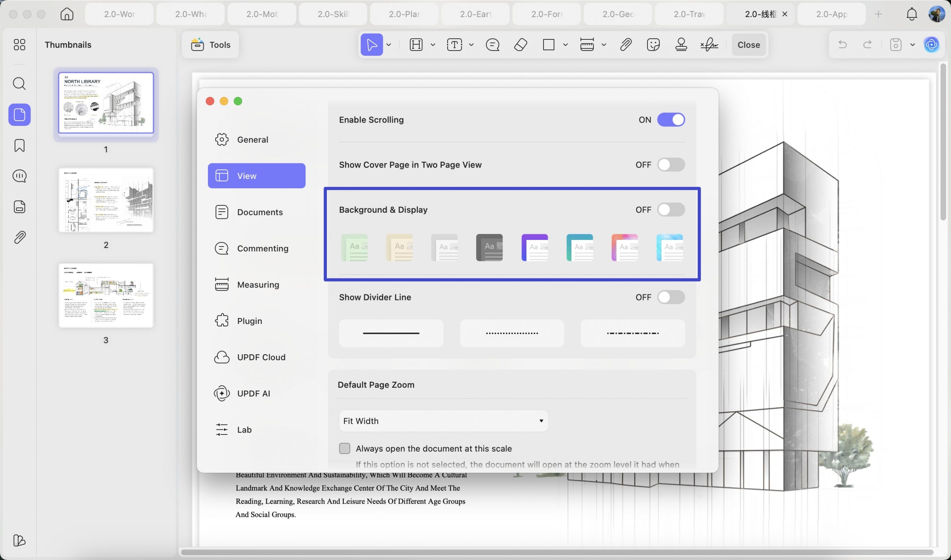Click the Close button in the toolbar
This screenshot has height=560, width=951.
pyautogui.click(x=749, y=45)
